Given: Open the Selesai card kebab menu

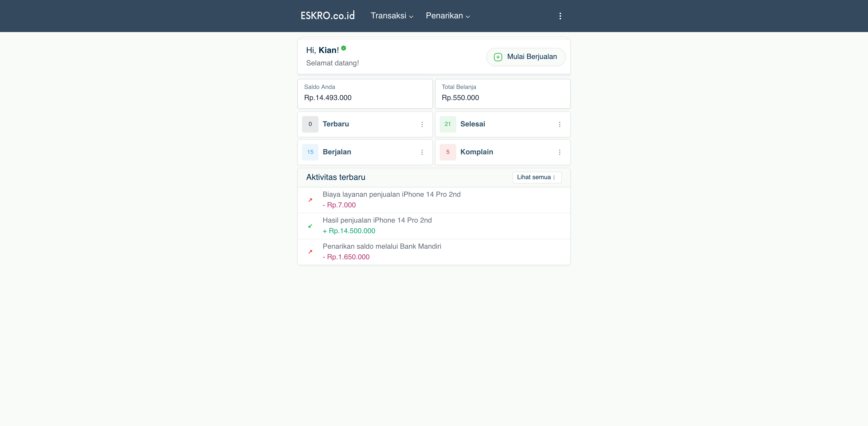Looking at the screenshot, I should (559, 124).
